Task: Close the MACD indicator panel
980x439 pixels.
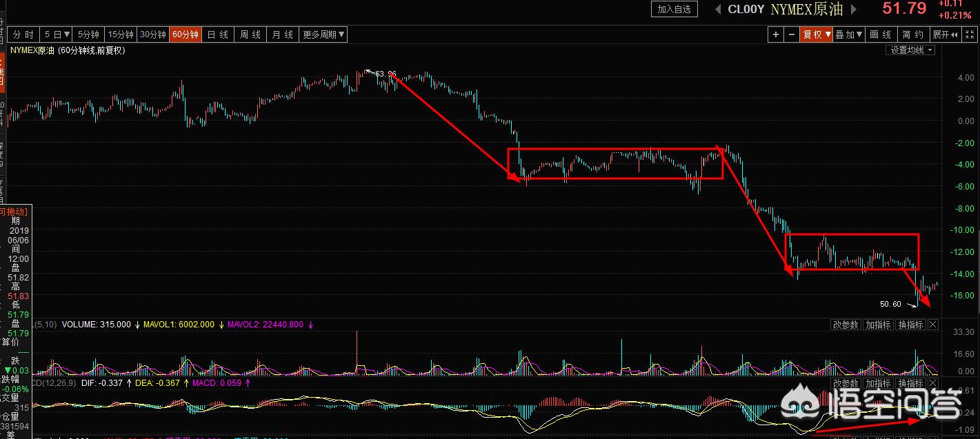Action: pyautogui.click(x=932, y=383)
